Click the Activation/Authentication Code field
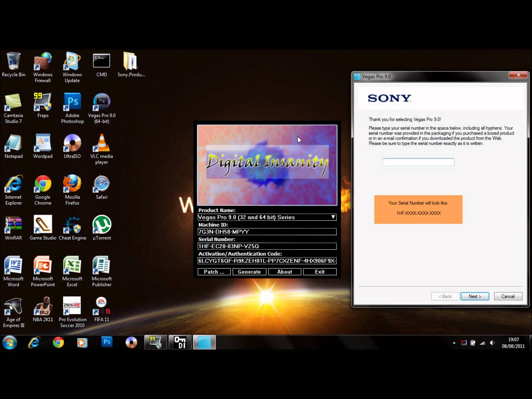The width and height of the screenshot is (532, 399). [267, 261]
